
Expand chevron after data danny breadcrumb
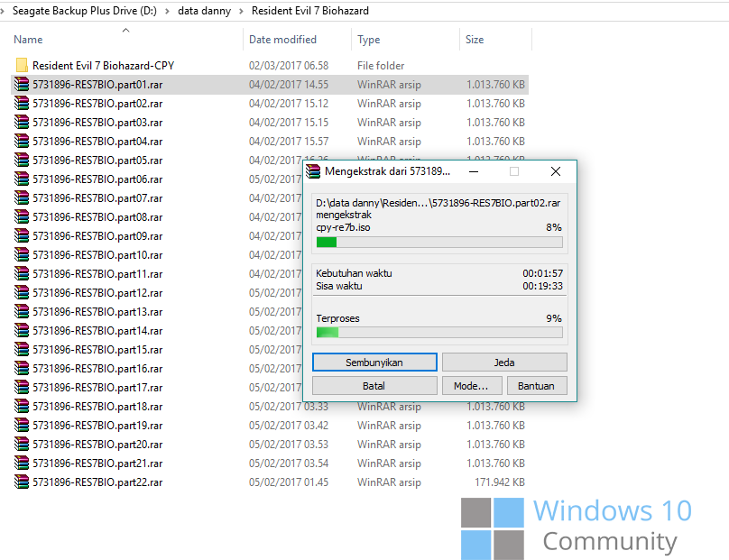241,11
